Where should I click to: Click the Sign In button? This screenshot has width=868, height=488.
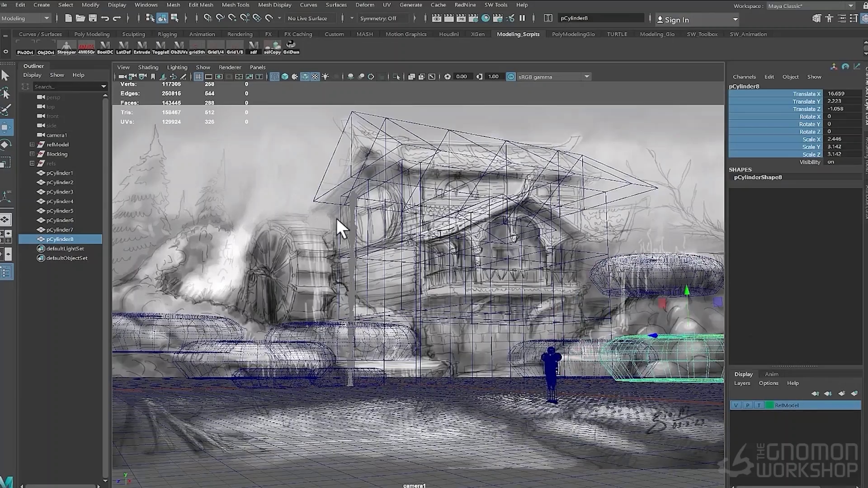pyautogui.click(x=676, y=20)
